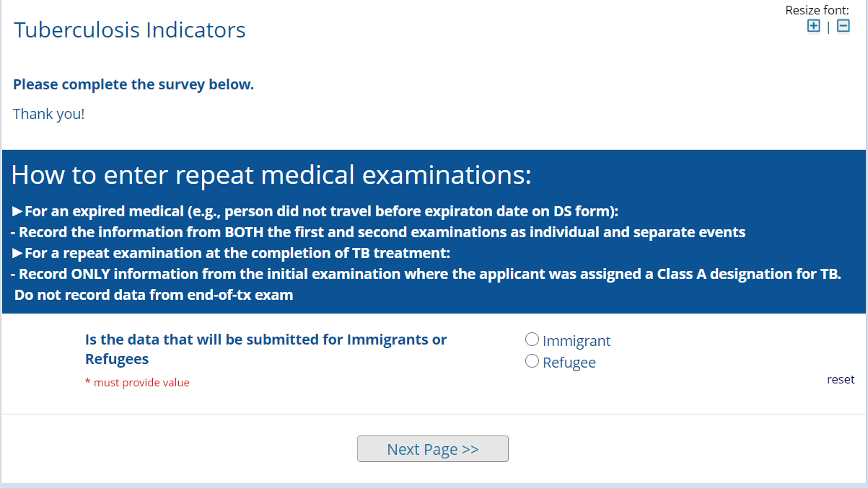
Task: Click 'Please complete the survey below' text
Action: pos(133,84)
